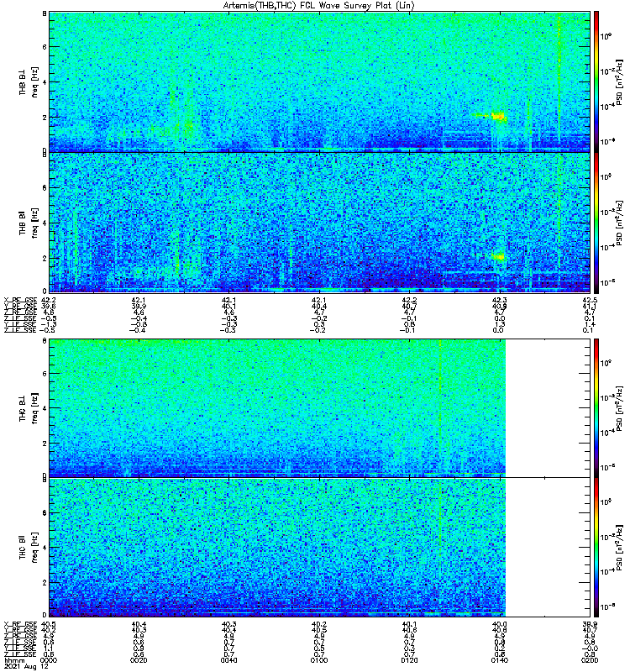
Task: Click the PSD [nT²/Hz] label beside THC B∥ color bar
Action: pos(619,548)
